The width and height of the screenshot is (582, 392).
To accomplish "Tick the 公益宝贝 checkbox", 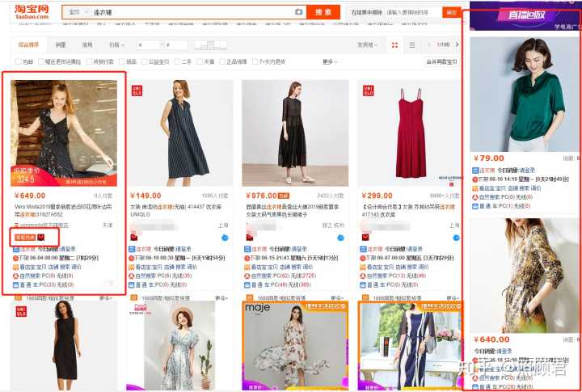I will pos(145,61).
